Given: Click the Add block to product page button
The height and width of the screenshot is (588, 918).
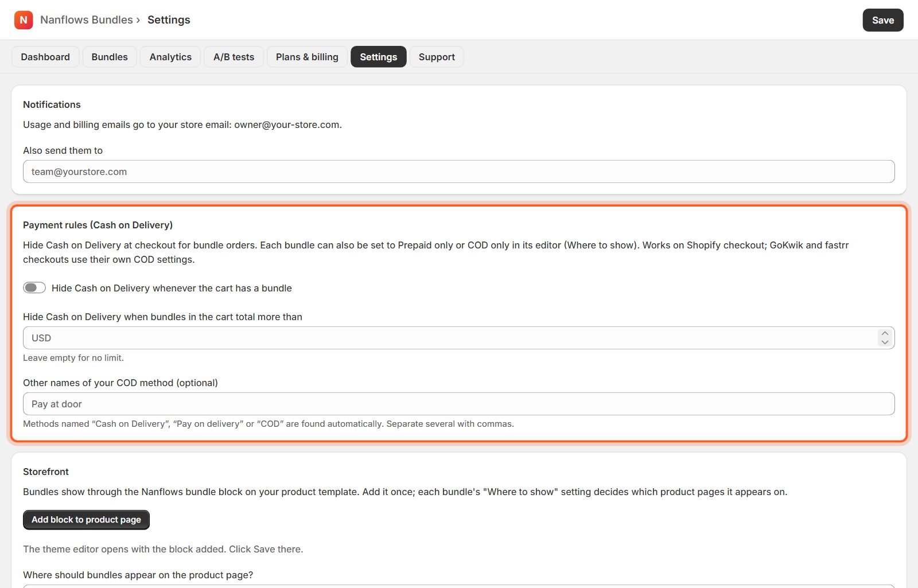Looking at the screenshot, I should point(86,520).
